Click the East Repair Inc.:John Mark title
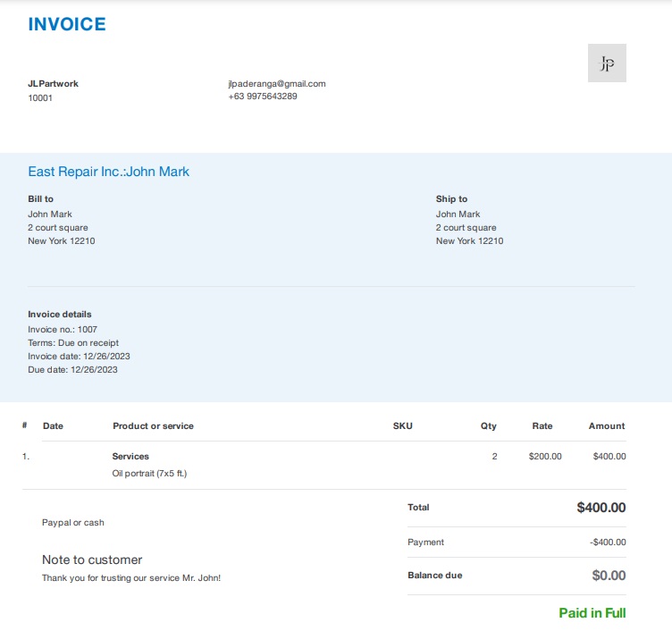Image resolution: width=672 pixels, height=631 pixels. 109,172
